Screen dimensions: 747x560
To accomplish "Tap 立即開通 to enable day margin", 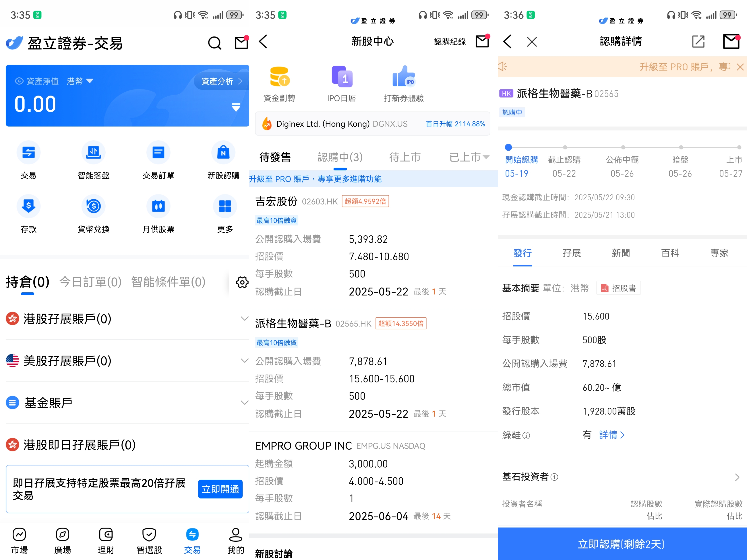I will (x=220, y=489).
